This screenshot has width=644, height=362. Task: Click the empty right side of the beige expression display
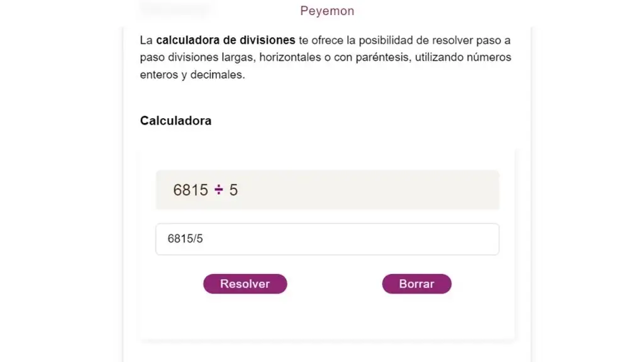point(370,190)
